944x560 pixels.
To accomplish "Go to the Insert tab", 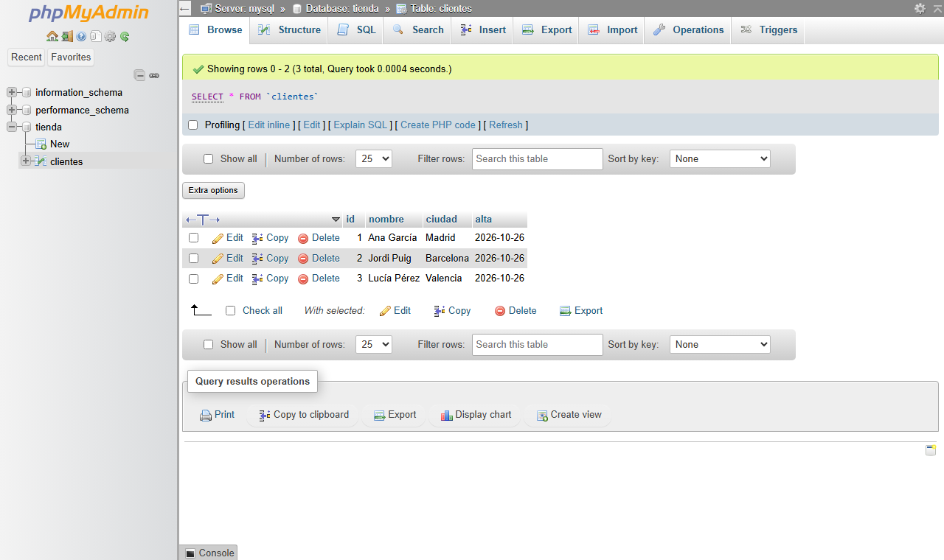I will click(x=482, y=30).
